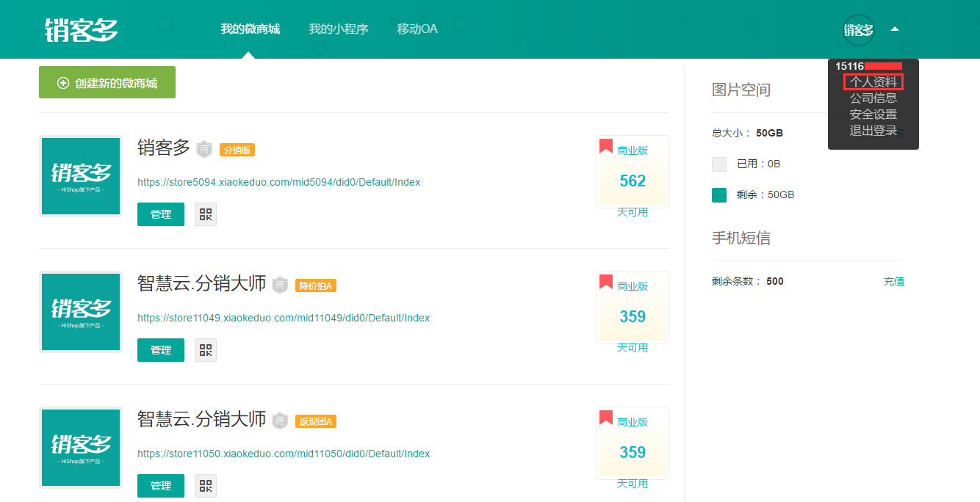Click the 销客多 logo in header
The image size is (980, 502).
(81, 29)
